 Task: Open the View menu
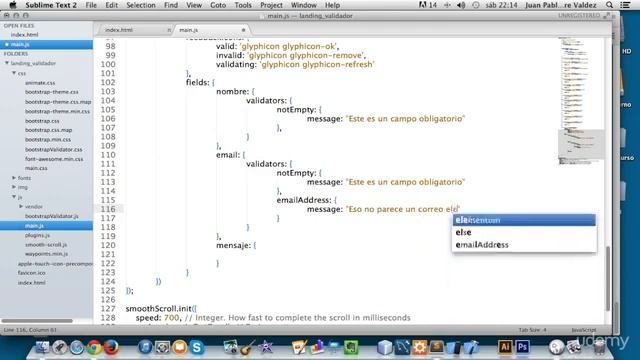[194, 5]
